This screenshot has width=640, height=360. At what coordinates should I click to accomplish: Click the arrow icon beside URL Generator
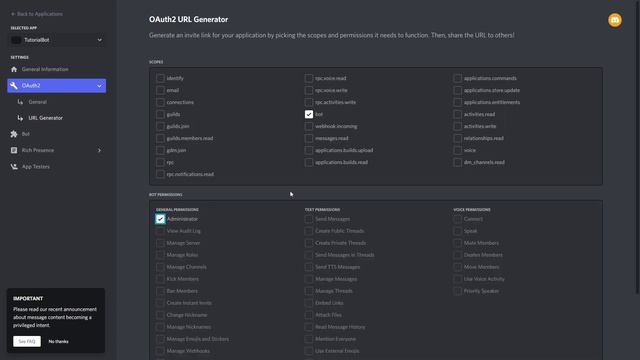click(20, 118)
